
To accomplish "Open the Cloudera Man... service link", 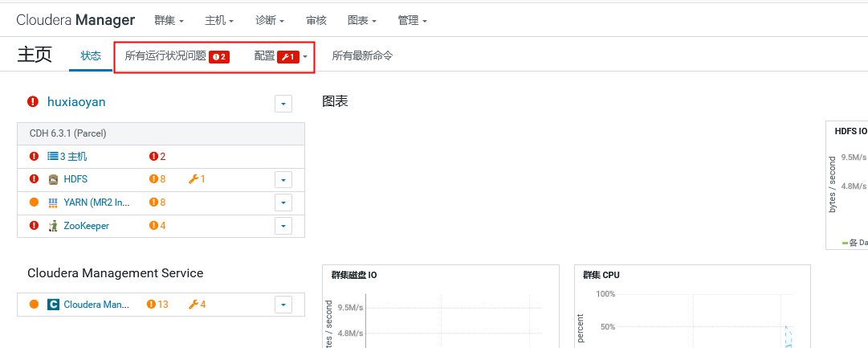I will 97,305.
